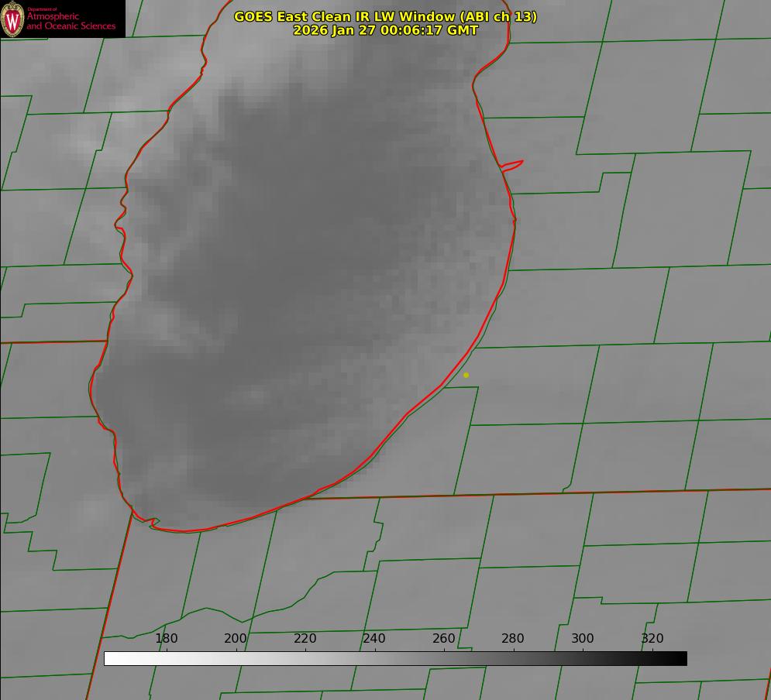This screenshot has height=700, width=771.
Task: Click the '2026 Jan 27 00:06:17 GMT' timestamp
Action: pyautogui.click(x=386, y=30)
